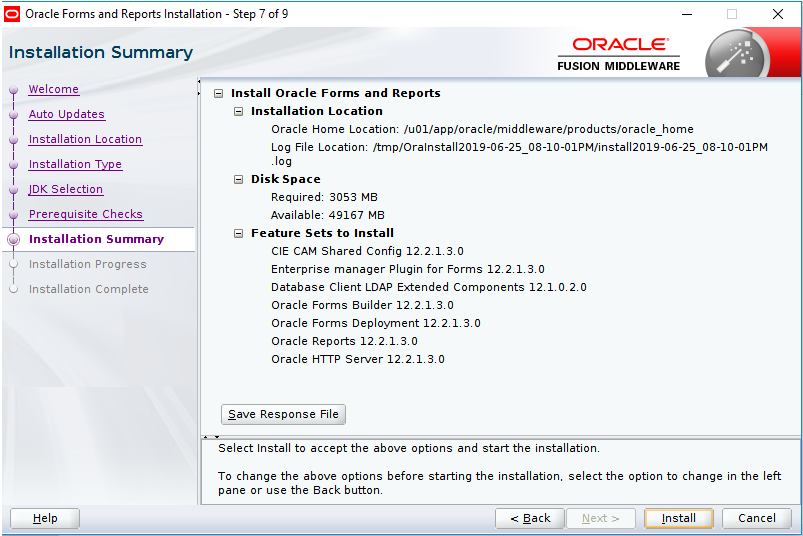Return to the JDK Selection step
Viewport: 803px width, 536px height.
point(65,189)
